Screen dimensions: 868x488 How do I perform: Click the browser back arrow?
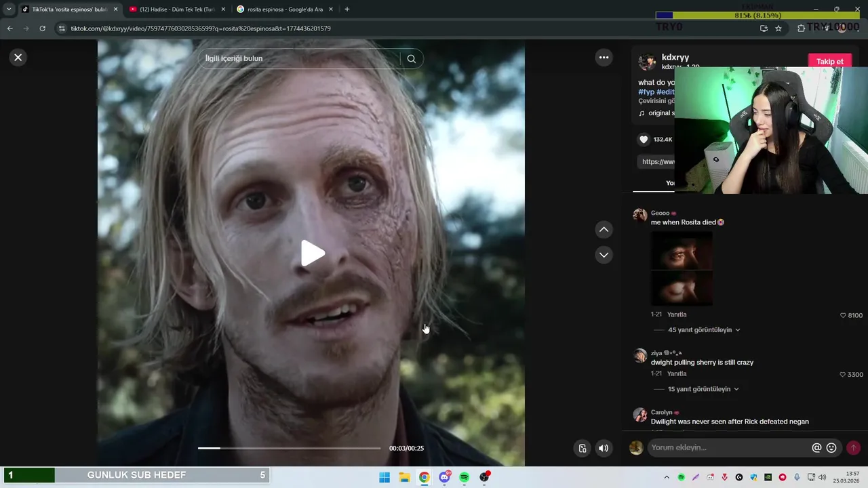(x=10, y=28)
